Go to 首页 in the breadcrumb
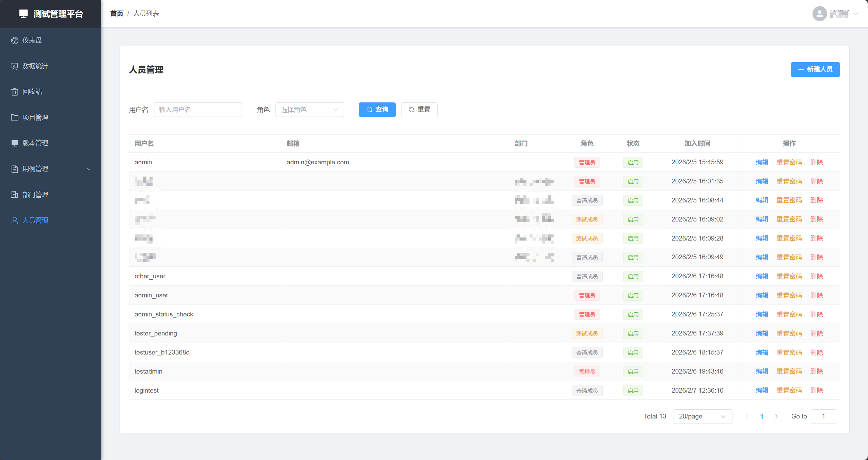The height and width of the screenshot is (460, 868). pyautogui.click(x=116, y=14)
